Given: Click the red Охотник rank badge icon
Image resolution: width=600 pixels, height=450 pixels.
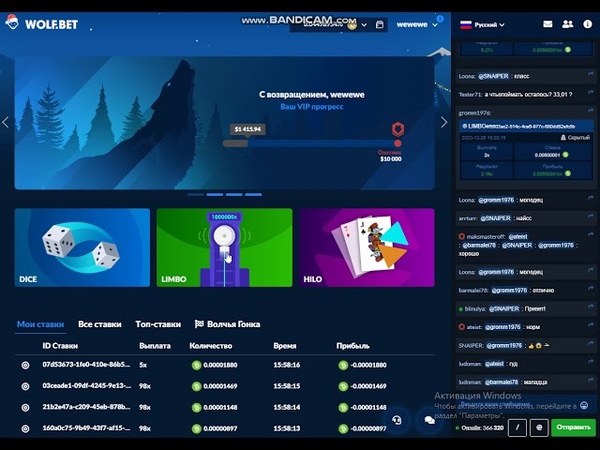Looking at the screenshot, I should [398, 129].
